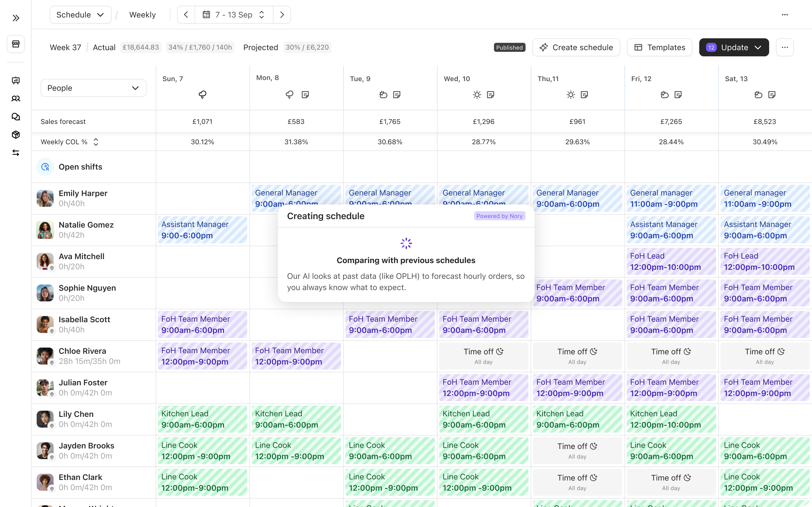The height and width of the screenshot is (507, 812).
Task: Toggle the Weekly COL % metric stepper
Action: click(96, 142)
